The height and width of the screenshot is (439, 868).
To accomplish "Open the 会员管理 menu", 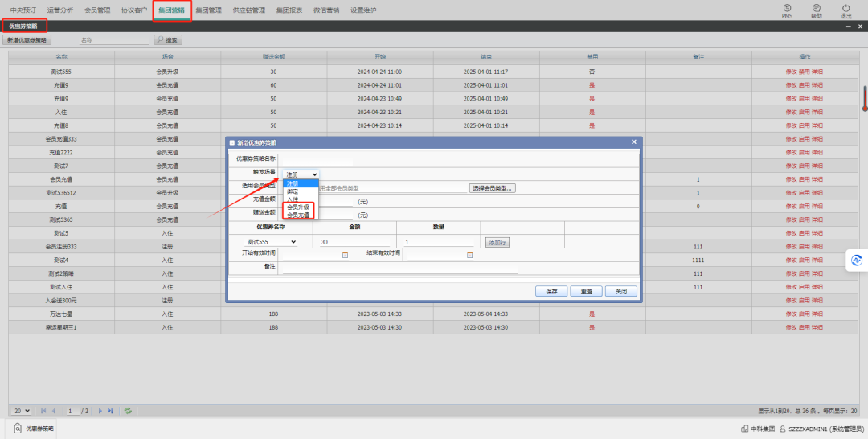I will pos(97,10).
